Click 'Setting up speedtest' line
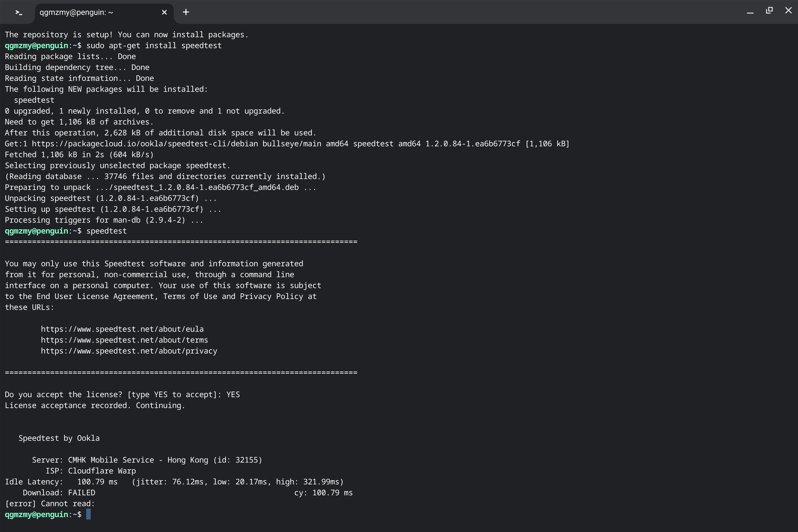Image resolution: width=798 pixels, height=532 pixels. coord(113,209)
